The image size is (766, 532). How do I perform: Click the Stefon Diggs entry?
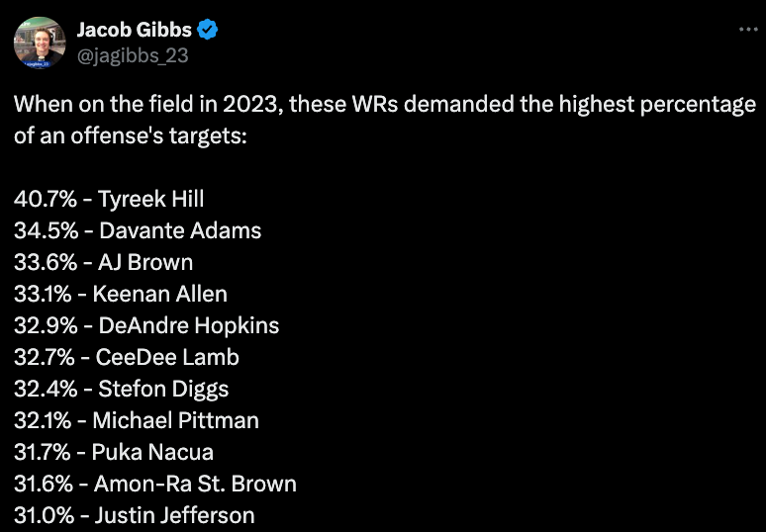(121, 389)
